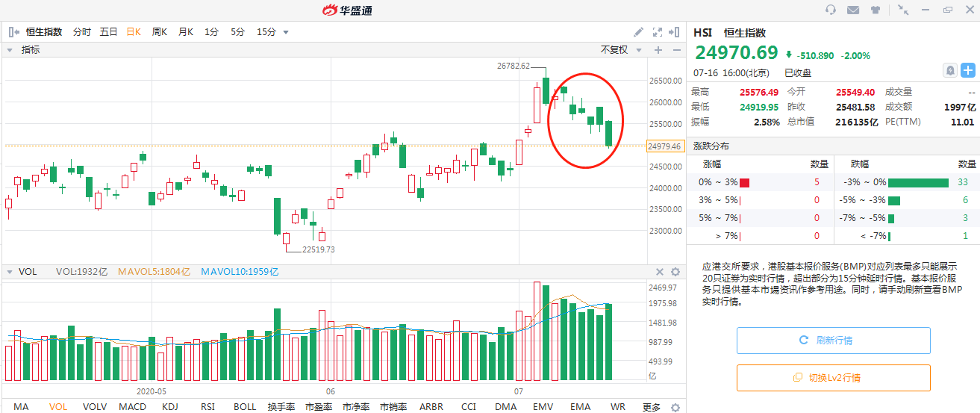Collapse the VOL indicator panel arrow
Screen dimensions: 980x413
10,273
